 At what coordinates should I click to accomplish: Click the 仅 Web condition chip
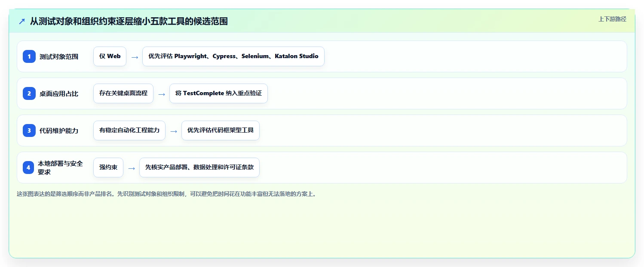110,56
